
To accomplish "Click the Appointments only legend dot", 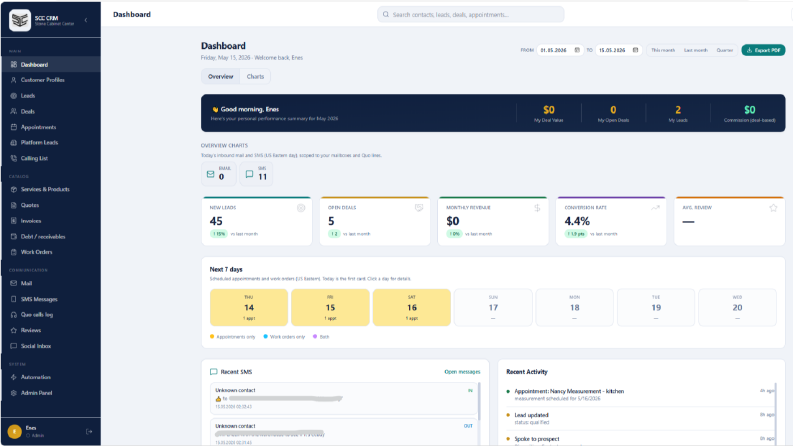I will [212, 336].
